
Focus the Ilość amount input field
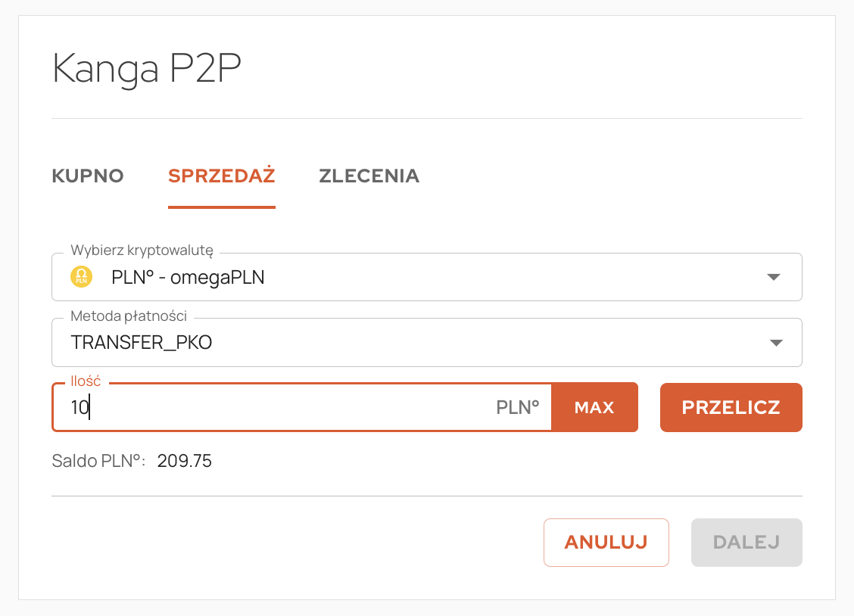click(x=280, y=408)
